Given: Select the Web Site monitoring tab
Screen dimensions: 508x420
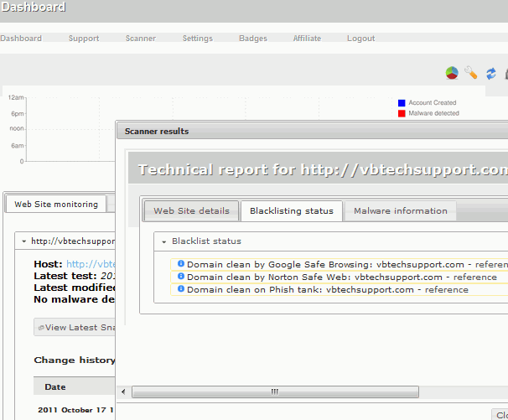Looking at the screenshot, I should click(56, 204).
